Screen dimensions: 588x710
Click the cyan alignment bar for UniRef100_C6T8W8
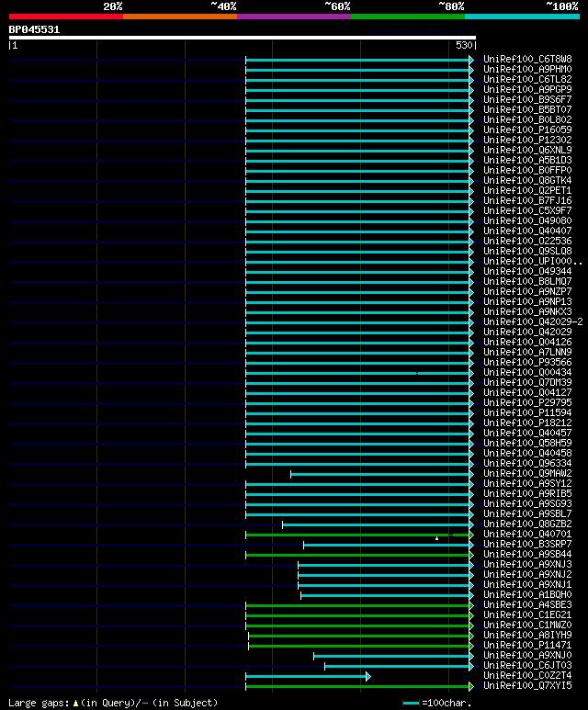(358, 60)
